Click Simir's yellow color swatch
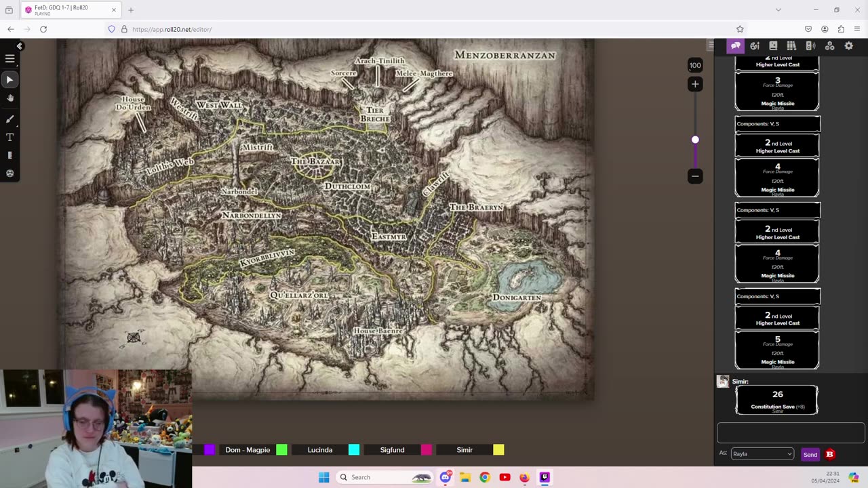The height and width of the screenshot is (488, 868). (498, 450)
